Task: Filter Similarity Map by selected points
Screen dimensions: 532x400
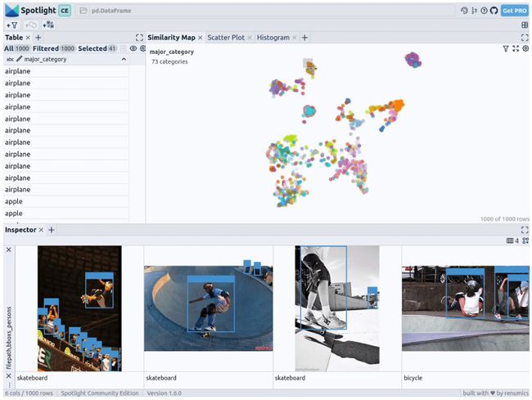Action: coord(506,49)
